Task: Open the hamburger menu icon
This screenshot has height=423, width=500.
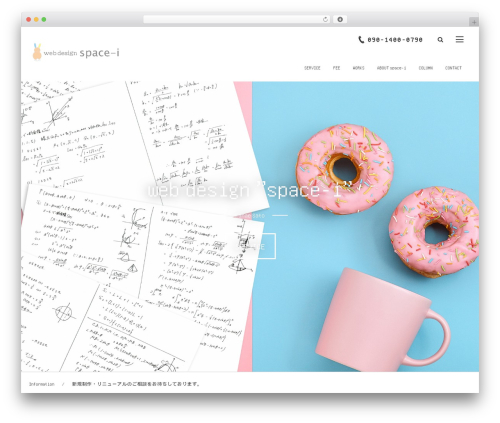Action: pyautogui.click(x=460, y=39)
